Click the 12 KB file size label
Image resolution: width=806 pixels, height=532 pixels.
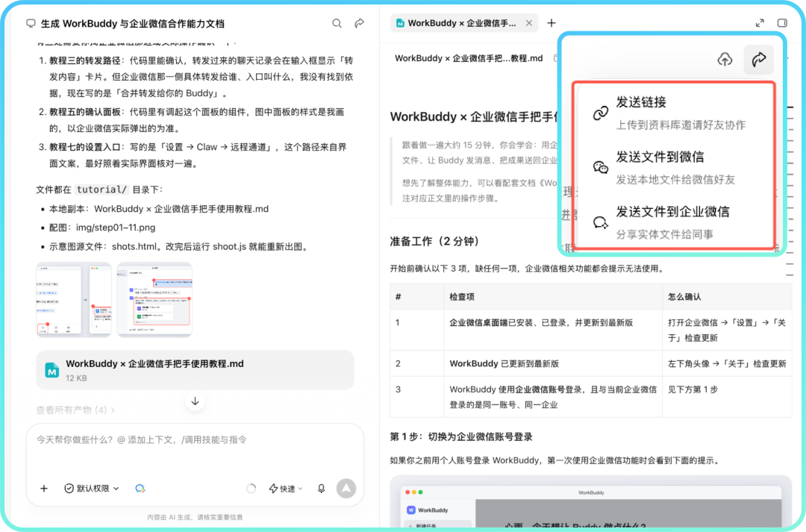click(x=76, y=378)
